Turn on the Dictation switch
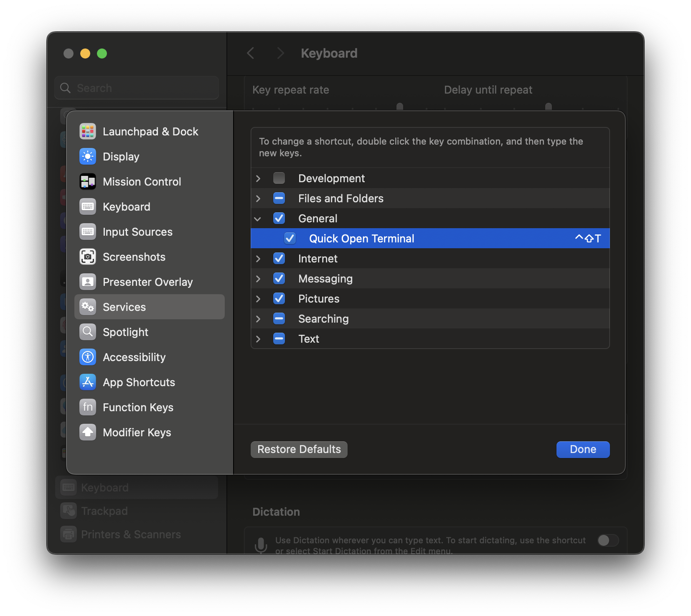The width and height of the screenshot is (691, 616). (608, 540)
